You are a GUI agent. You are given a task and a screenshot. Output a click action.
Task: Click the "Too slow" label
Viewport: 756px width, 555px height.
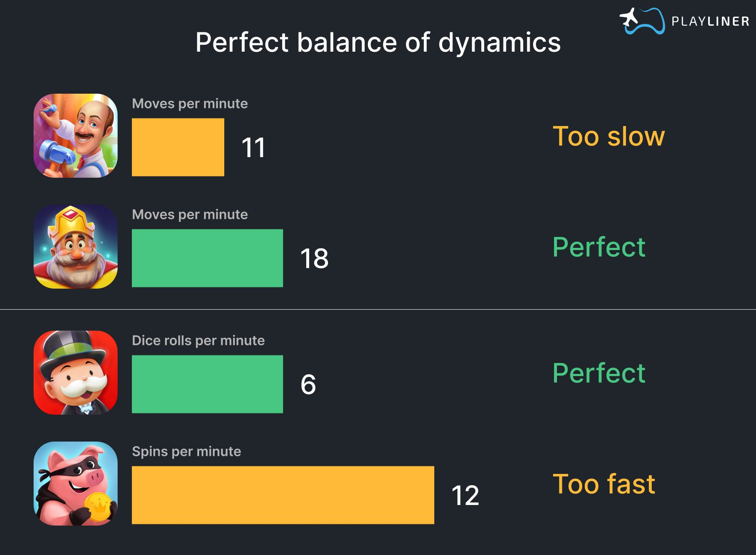click(x=609, y=136)
